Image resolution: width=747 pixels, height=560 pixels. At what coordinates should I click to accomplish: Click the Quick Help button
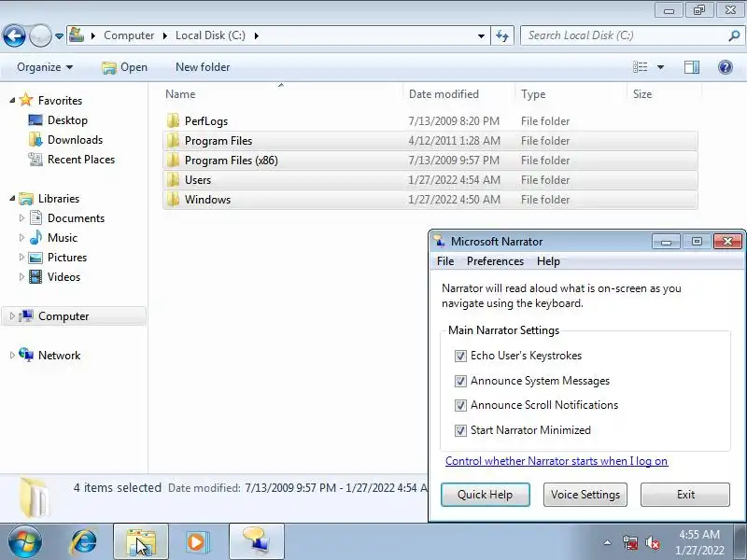[485, 495]
